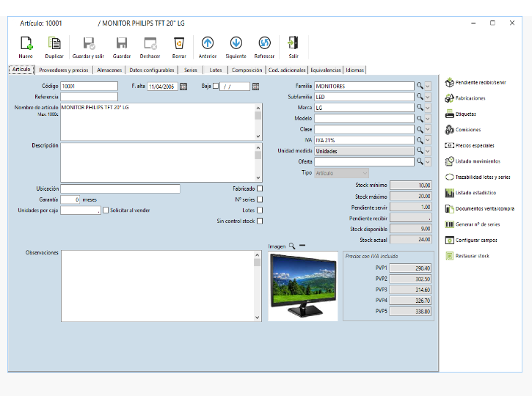532x396 pixels.
Task: Switch to Composición tab
Action: coord(247,70)
